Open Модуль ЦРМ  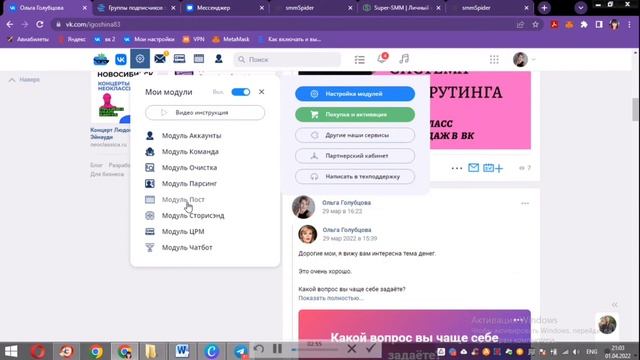point(175,231)
